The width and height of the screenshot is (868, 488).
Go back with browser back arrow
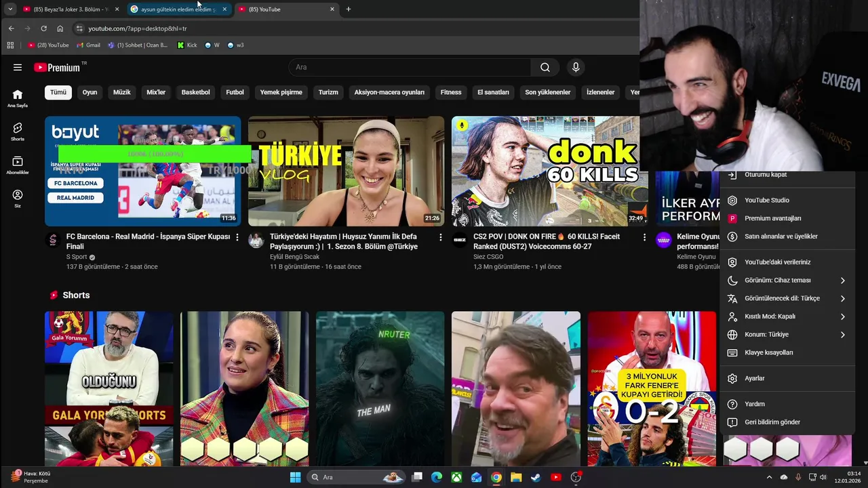[11, 28]
